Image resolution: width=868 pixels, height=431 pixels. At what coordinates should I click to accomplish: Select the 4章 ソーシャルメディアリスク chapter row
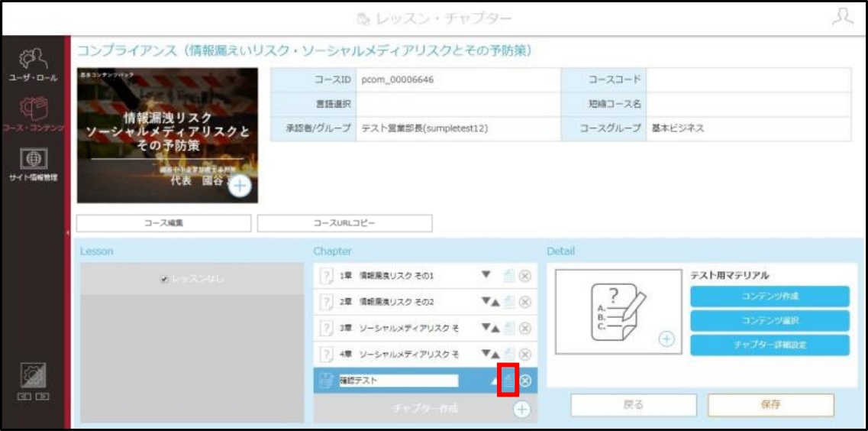(x=425, y=355)
